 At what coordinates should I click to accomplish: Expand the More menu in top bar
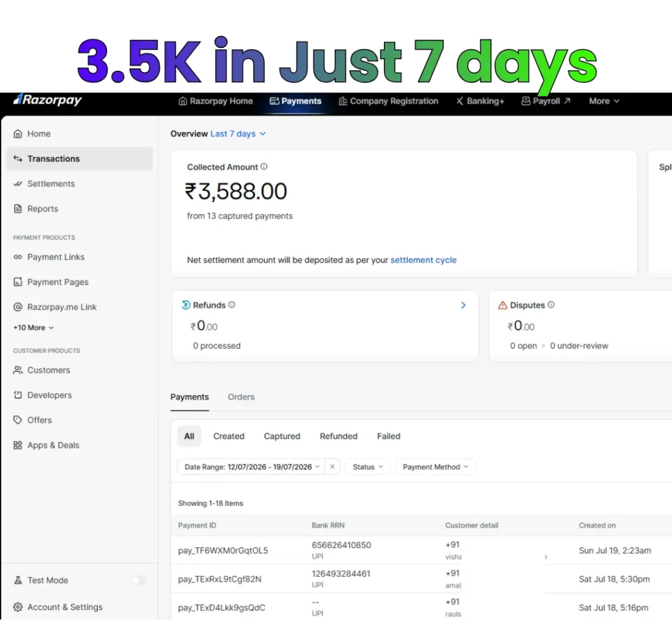604,101
